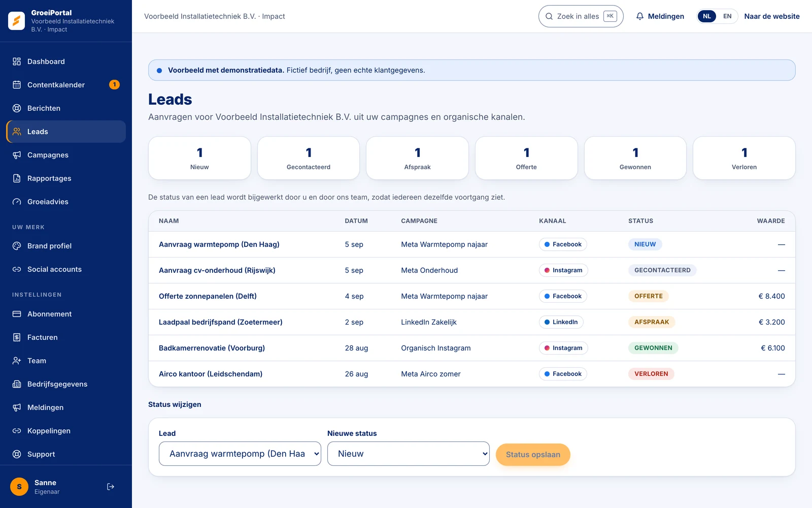Open lead Airco kantoor (Leidschendam)
The image size is (812, 508).
(x=211, y=374)
